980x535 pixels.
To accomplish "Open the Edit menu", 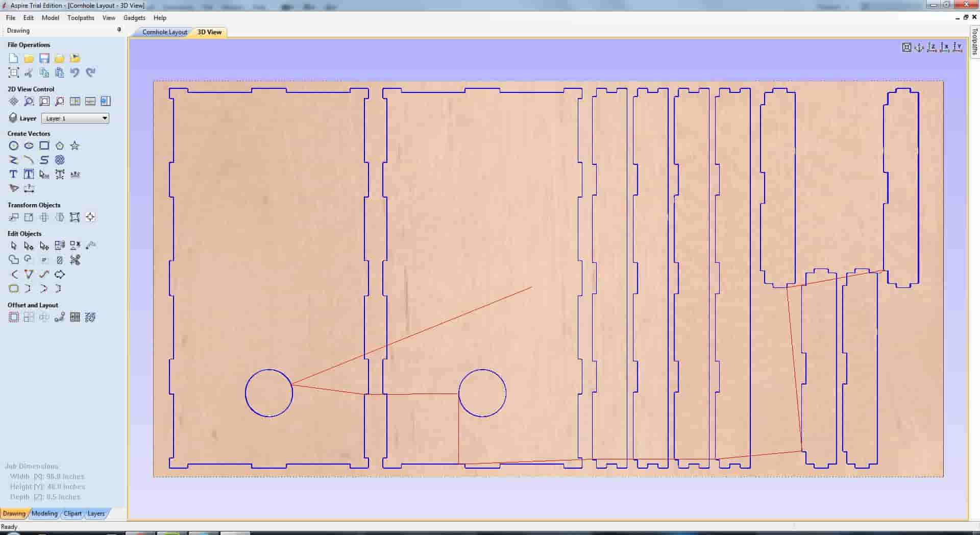I will 29,18.
